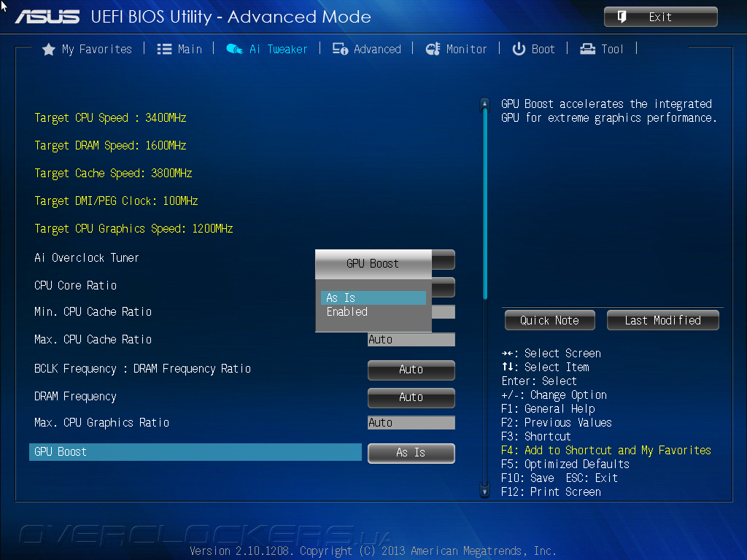Screen dimensions: 747x560
Task: Click Target CPU Speed : 3400MHz text
Action: [x=110, y=117]
